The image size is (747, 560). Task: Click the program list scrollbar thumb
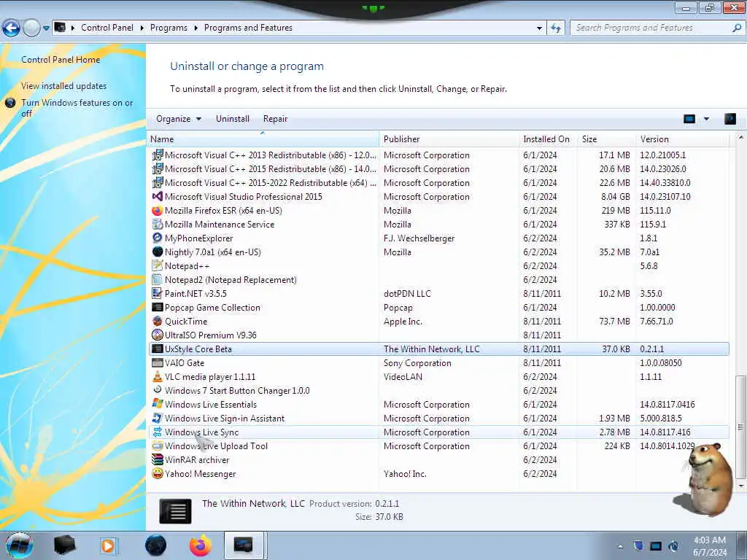coord(740,427)
